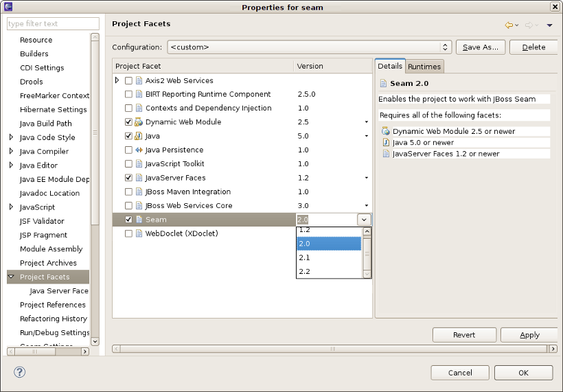Click the Dynamic Web Module facet icon
The image size is (563, 392).
[139, 122]
